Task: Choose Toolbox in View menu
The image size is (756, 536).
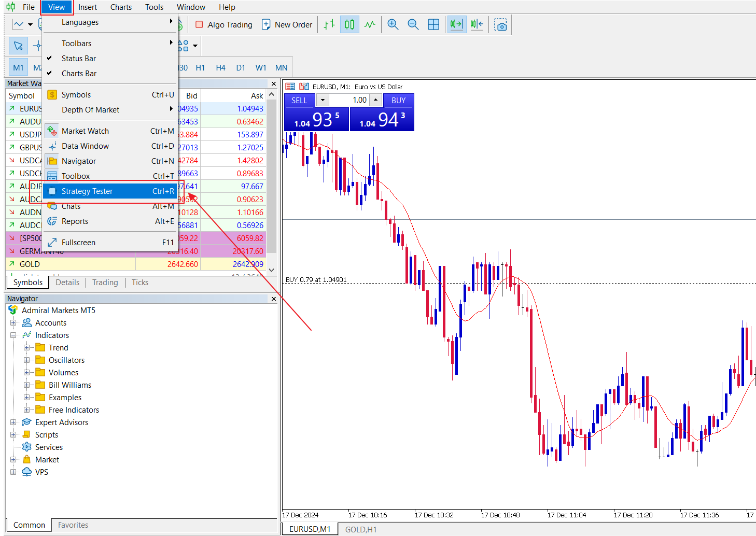Action: (110, 176)
